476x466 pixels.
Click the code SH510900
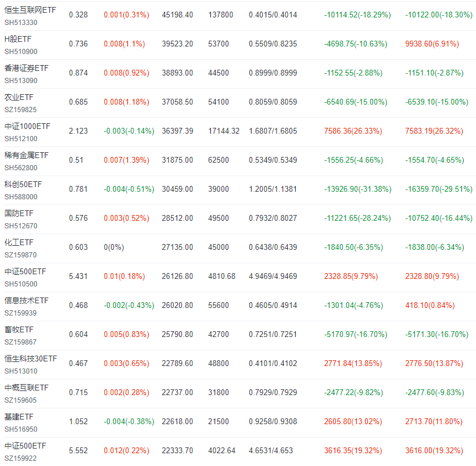click(x=21, y=52)
